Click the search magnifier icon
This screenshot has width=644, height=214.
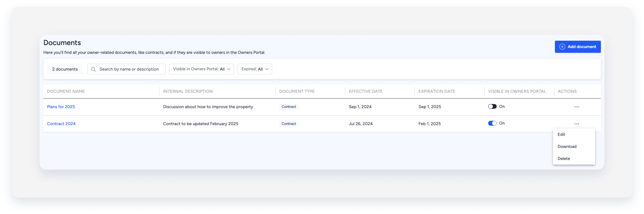pos(94,69)
